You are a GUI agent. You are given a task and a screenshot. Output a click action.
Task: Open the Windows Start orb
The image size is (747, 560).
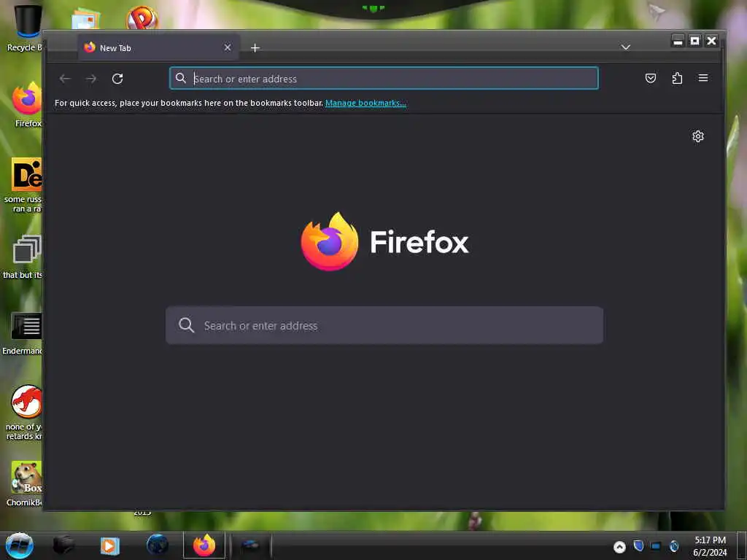click(19, 545)
